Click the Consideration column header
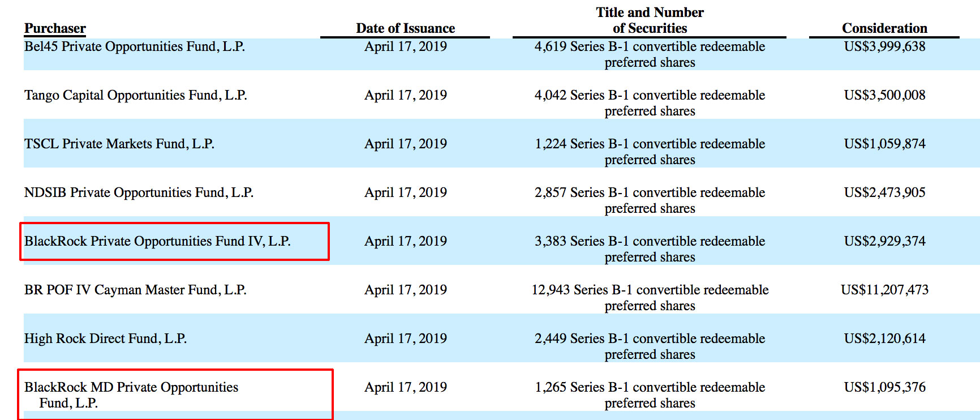The height and width of the screenshot is (420, 980). [884, 28]
